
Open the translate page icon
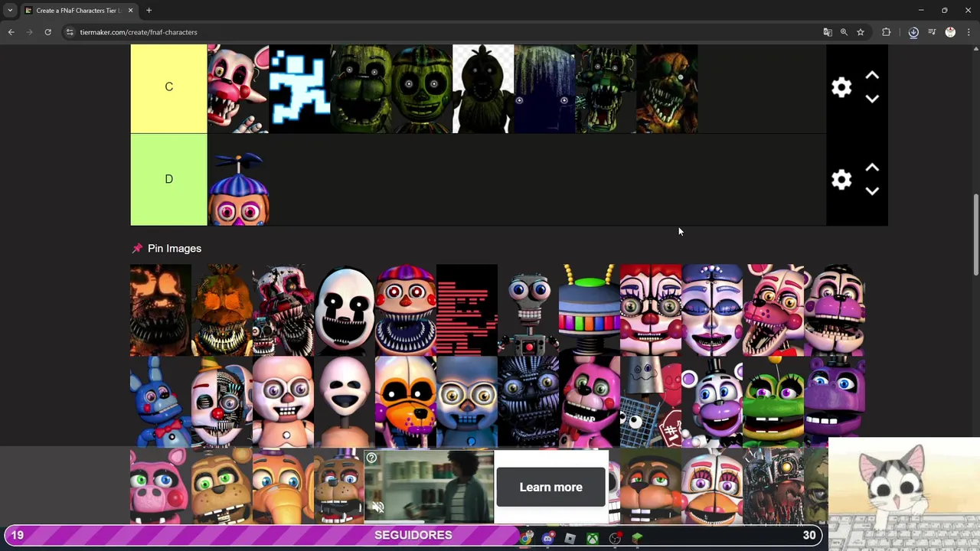pos(828,32)
